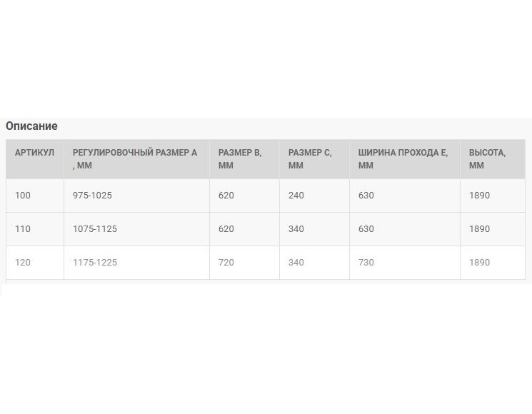Click the РЕГУЛИРОВОЧНЫЙ РАЗМЕР А column header

(x=136, y=158)
